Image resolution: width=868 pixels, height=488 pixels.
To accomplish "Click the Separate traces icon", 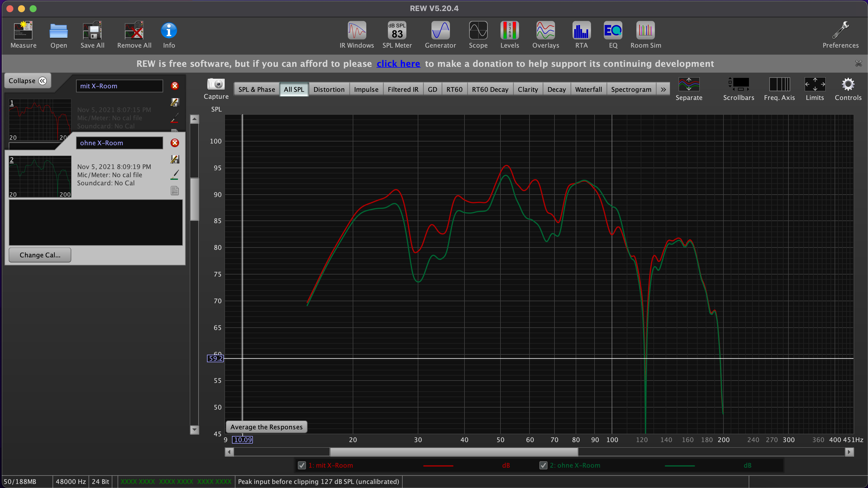I will pyautogui.click(x=689, y=85).
